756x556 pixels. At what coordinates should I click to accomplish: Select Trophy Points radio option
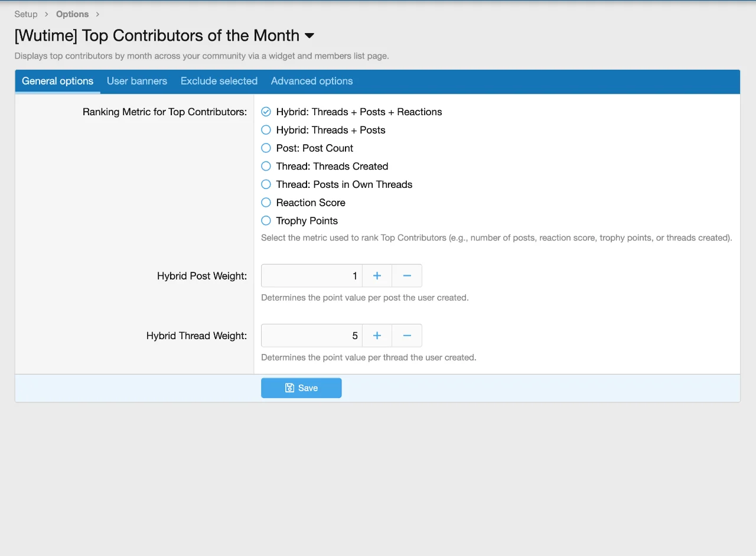[266, 221]
